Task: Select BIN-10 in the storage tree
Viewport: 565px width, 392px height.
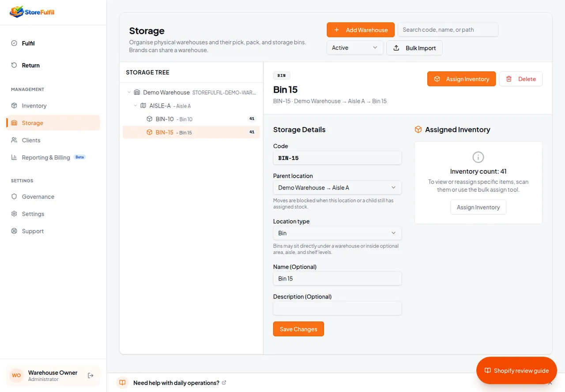Action: 191,119
